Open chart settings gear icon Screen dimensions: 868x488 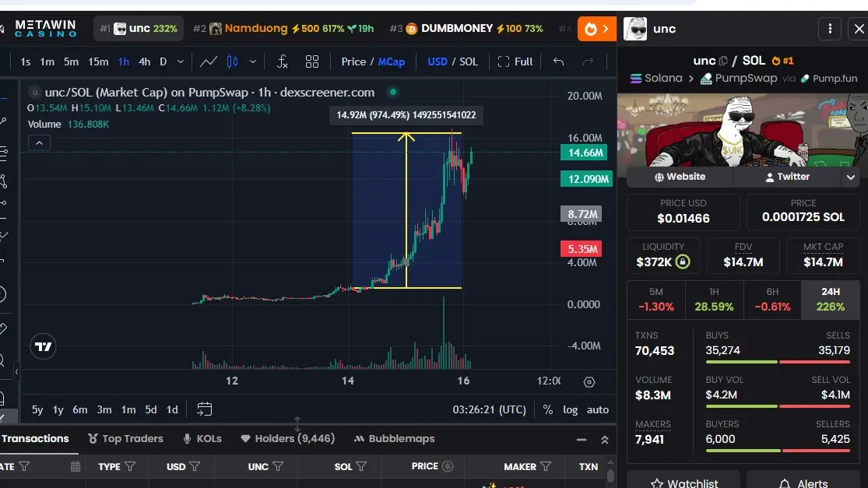pos(589,382)
